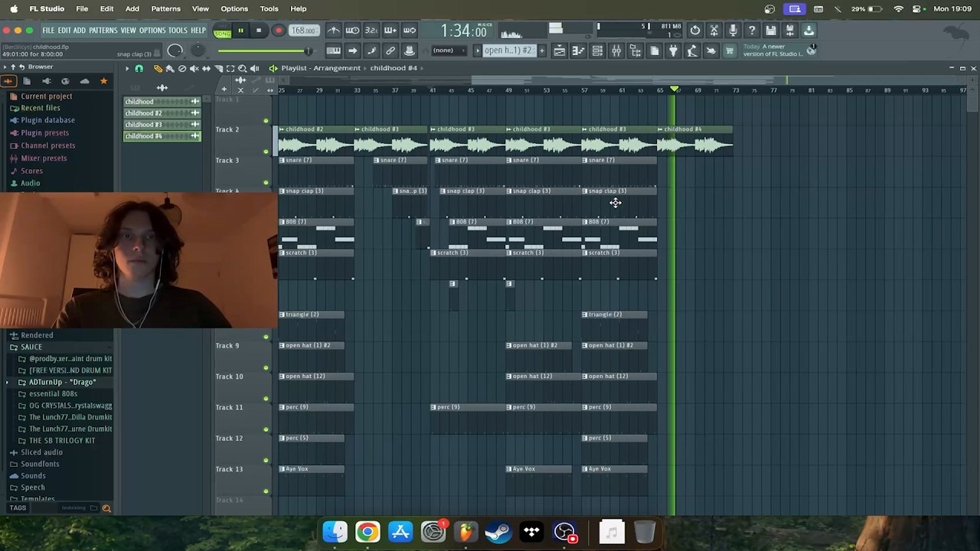Viewport: 980px width, 551px height.
Task: Adjust the master volume knob
Action: coord(175,51)
